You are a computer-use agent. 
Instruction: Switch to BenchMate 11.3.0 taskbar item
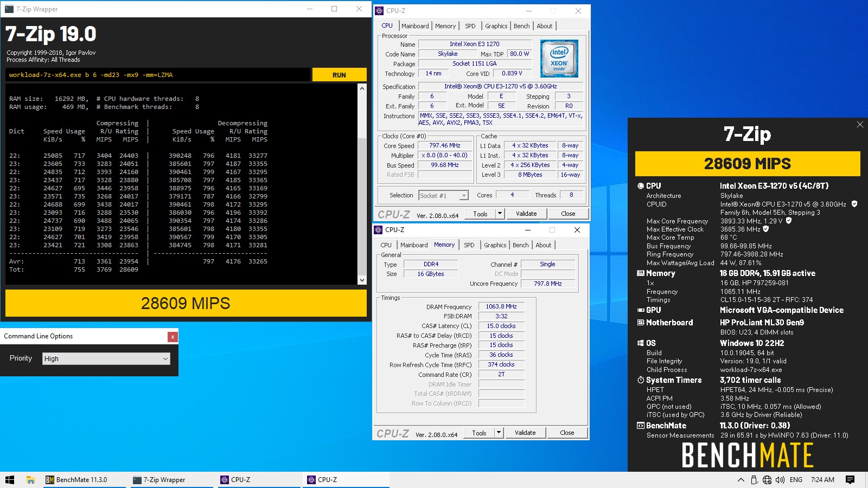86,480
